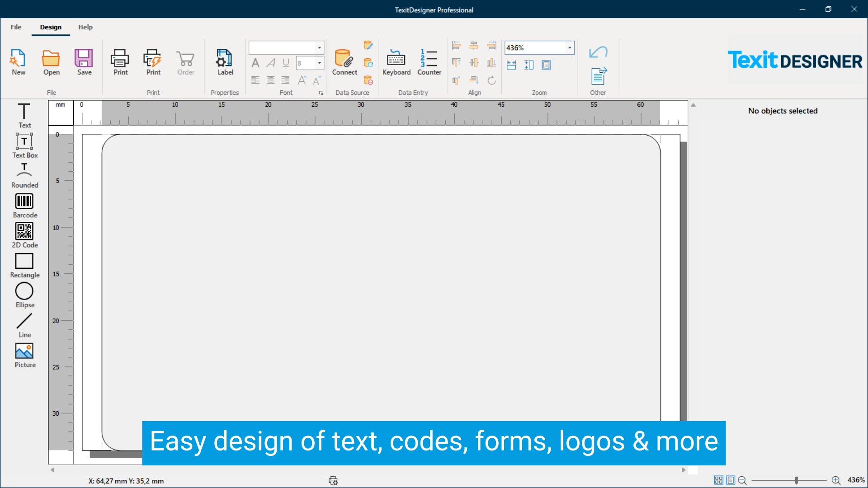Click zoom to fit height icon
The width and height of the screenshot is (868, 488).
[529, 65]
